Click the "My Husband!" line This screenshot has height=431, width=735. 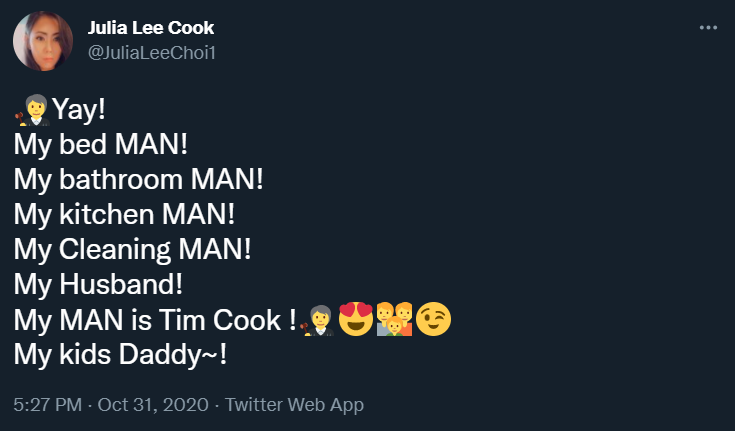click(97, 284)
